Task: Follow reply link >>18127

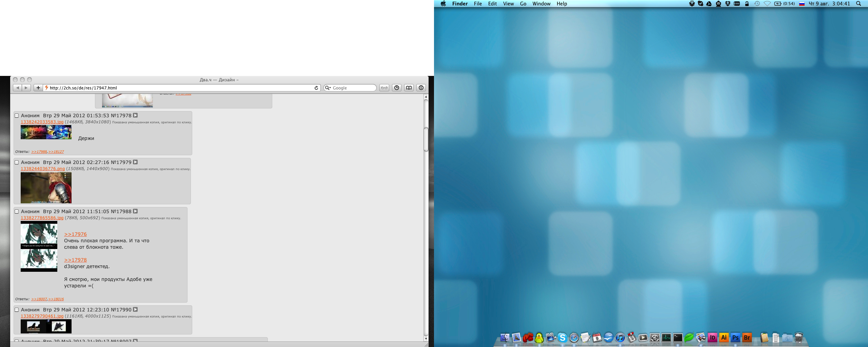Action: click(x=56, y=152)
